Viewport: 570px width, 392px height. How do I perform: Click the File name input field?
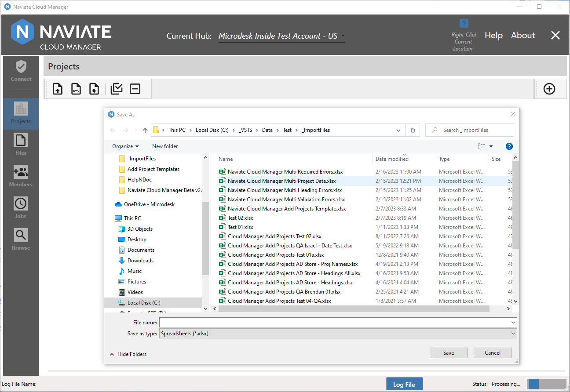point(335,323)
